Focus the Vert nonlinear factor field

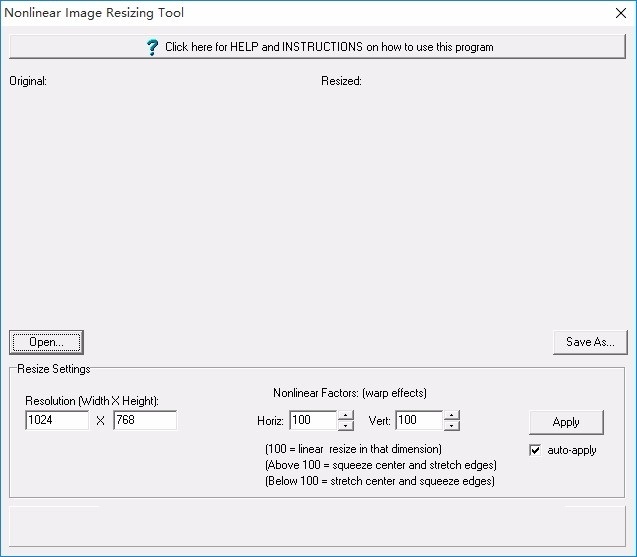419,421
